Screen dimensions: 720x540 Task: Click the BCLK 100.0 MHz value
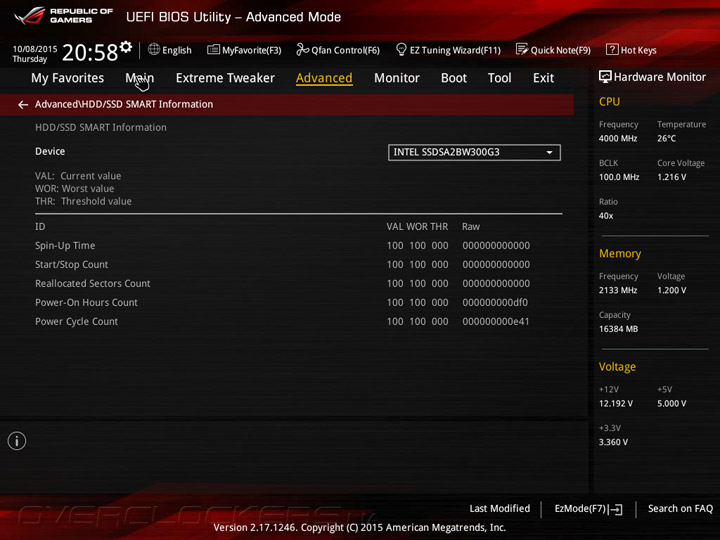[619, 177]
